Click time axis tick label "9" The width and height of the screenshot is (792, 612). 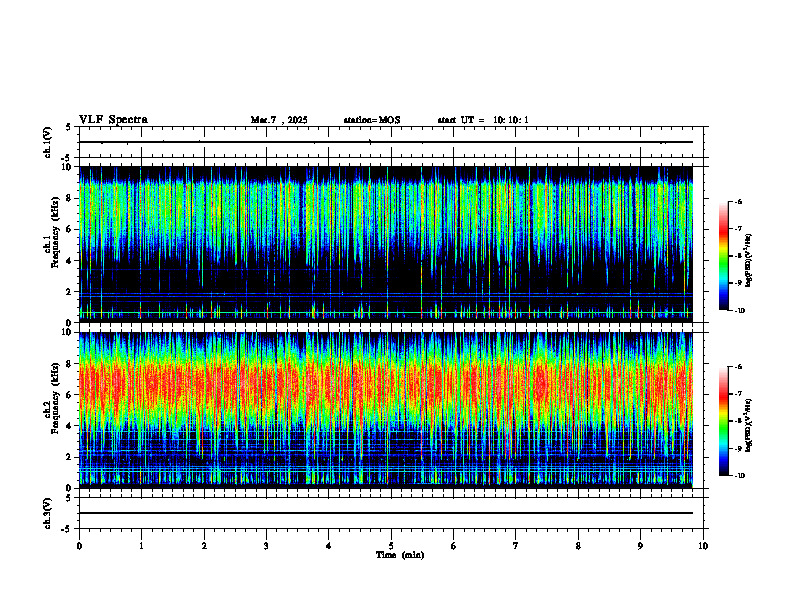640,546
